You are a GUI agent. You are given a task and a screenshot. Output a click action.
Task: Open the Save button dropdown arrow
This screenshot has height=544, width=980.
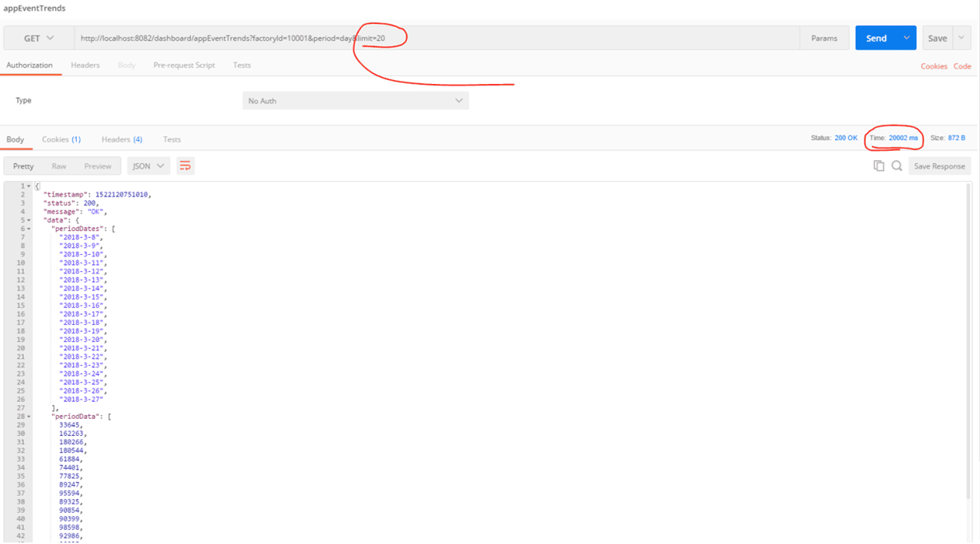click(x=961, y=38)
